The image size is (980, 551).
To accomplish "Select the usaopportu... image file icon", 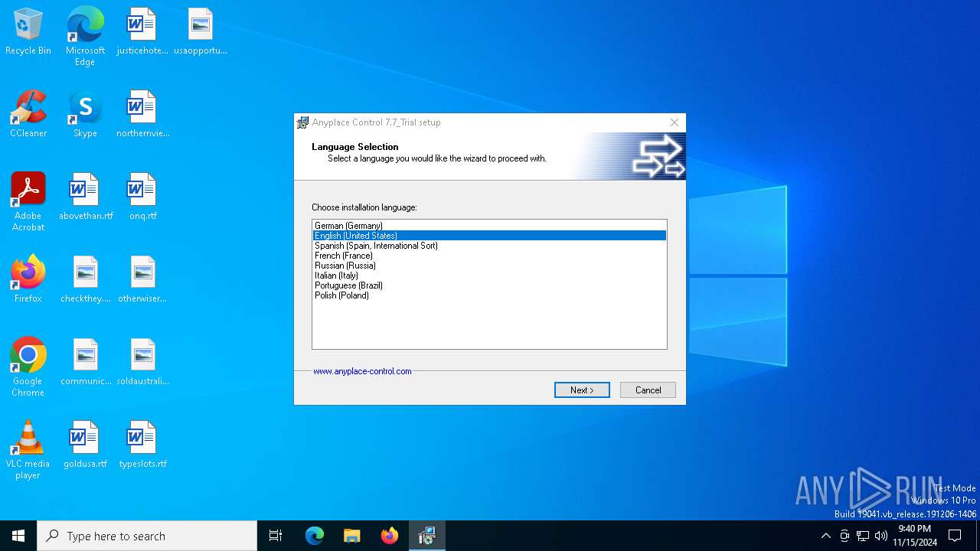I will [x=200, y=32].
